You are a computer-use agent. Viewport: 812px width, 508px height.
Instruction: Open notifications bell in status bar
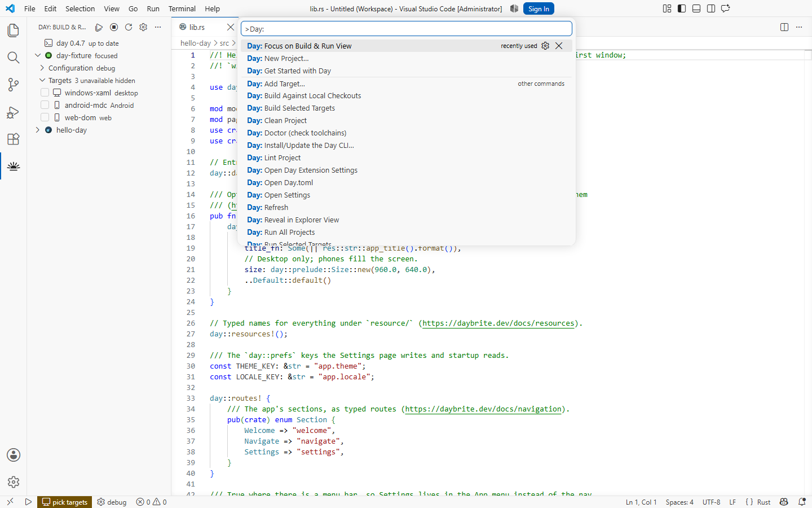pos(802,502)
